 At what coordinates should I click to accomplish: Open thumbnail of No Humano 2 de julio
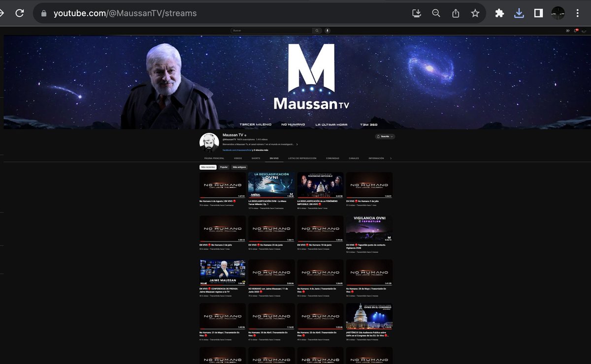(223, 229)
